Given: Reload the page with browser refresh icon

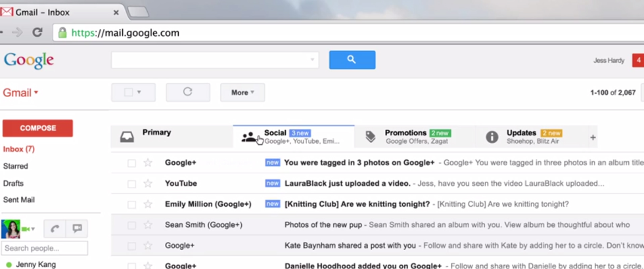Looking at the screenshot, I should click(x=37, y=33).
